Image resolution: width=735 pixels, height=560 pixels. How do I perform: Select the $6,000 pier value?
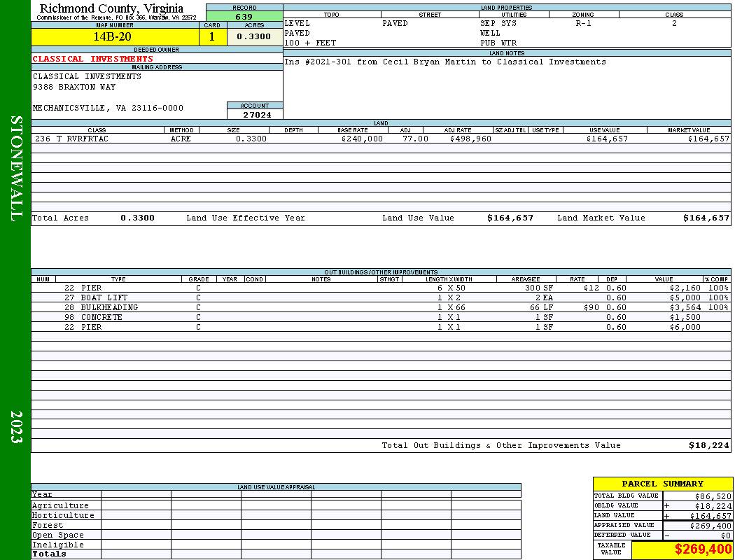pyautogui.click(x=685, y=328)
